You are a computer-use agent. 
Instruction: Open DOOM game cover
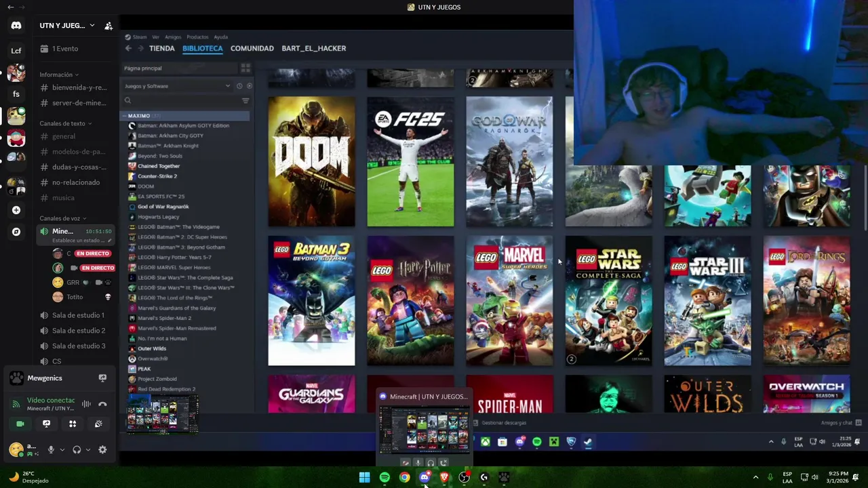point(311,161)
